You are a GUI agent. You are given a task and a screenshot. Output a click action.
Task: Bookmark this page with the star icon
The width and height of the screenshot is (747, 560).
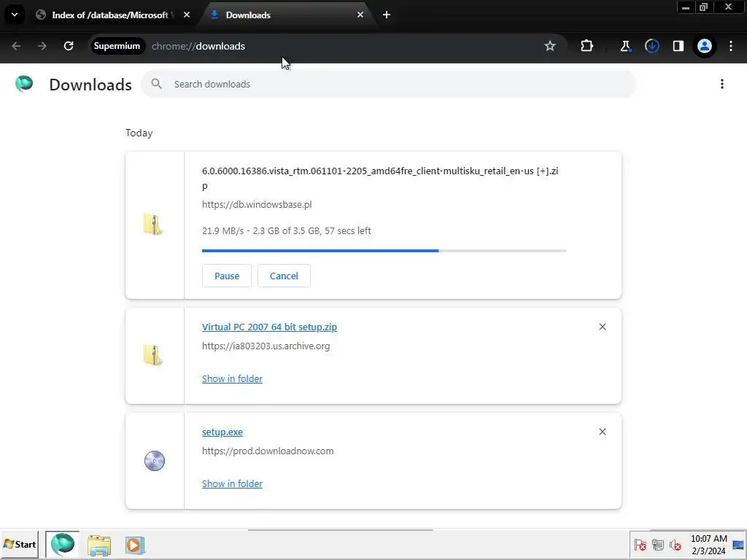tap(550, 46)
